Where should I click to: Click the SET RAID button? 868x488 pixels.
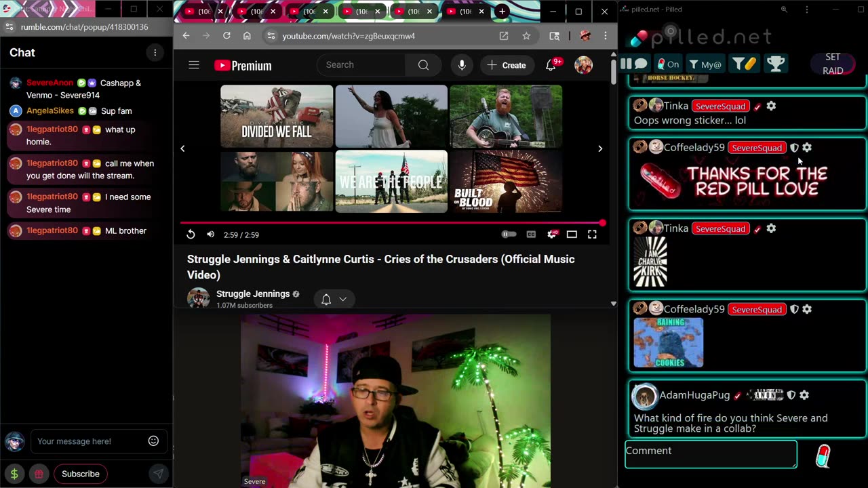point(833,64)
